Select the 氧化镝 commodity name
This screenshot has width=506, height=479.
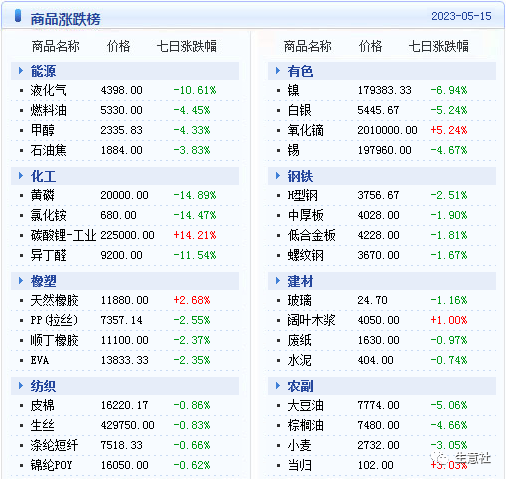click(305, 130)
